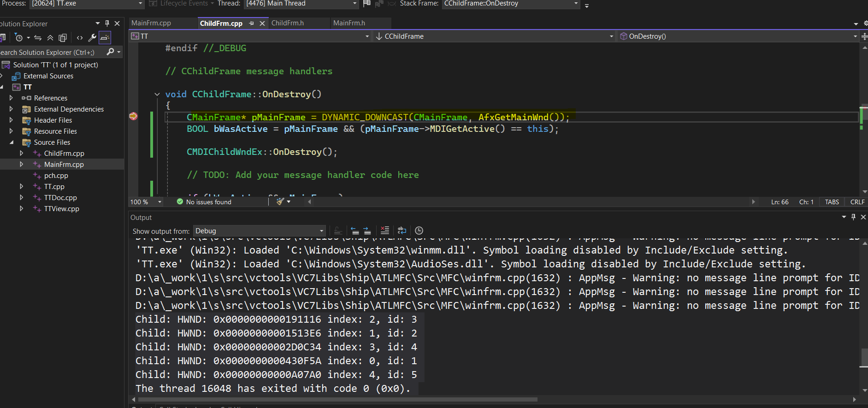Image resolution: width=868 pixels, height=408 pixels.
Task: Open the Process dropdown showing TT.exe
Action: tap(87, 4)
